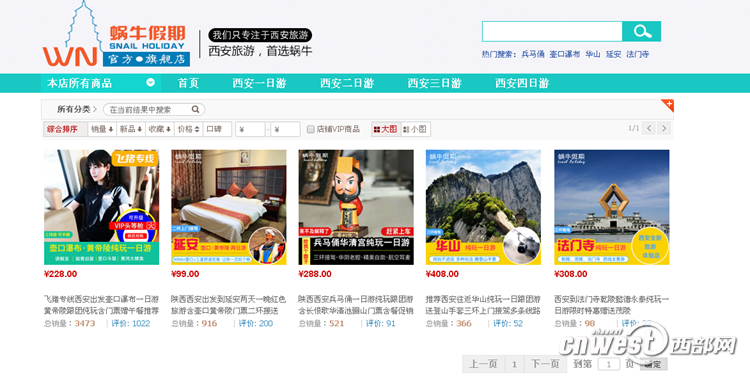View reviews 评价: 91

381,324
